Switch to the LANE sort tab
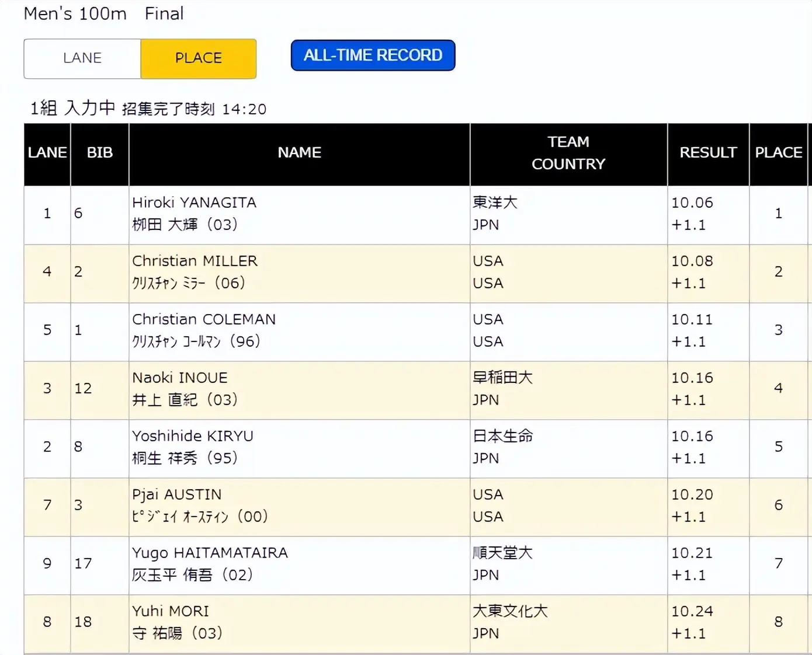 tap(82, 58)
